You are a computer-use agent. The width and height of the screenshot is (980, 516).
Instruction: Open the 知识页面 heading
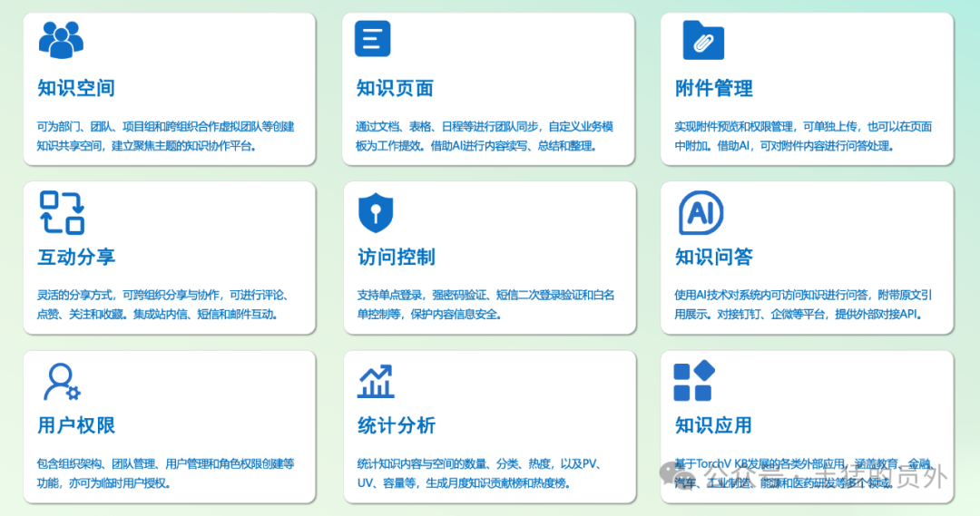[x=395, y=88]
